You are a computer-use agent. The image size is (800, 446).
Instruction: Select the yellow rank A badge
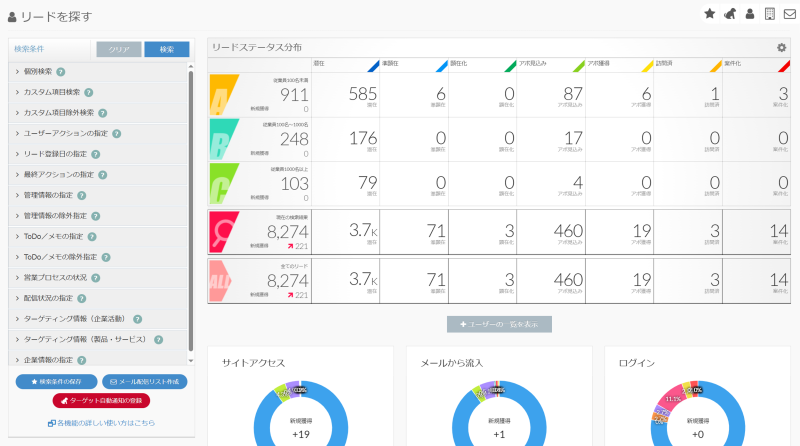tap(223, 95)
